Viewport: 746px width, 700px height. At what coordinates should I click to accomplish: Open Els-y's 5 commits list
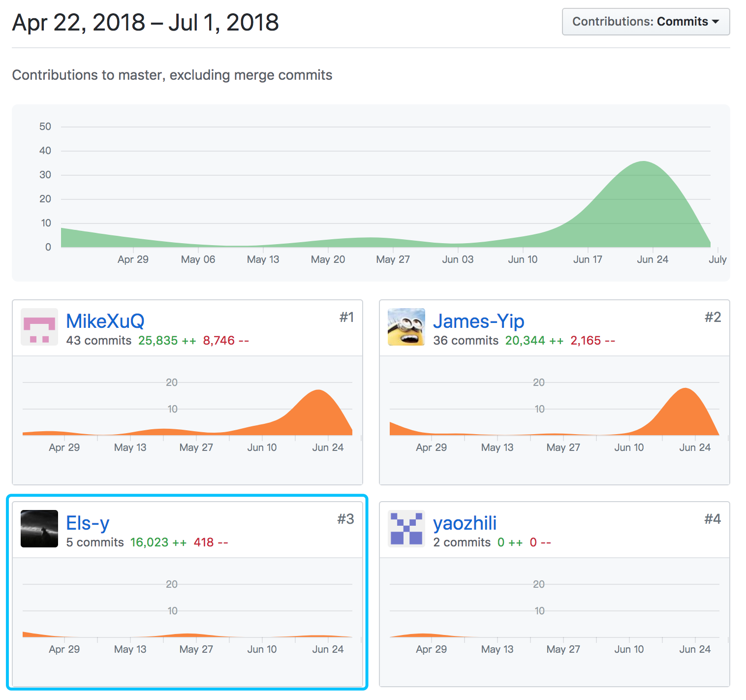[95, 542]
